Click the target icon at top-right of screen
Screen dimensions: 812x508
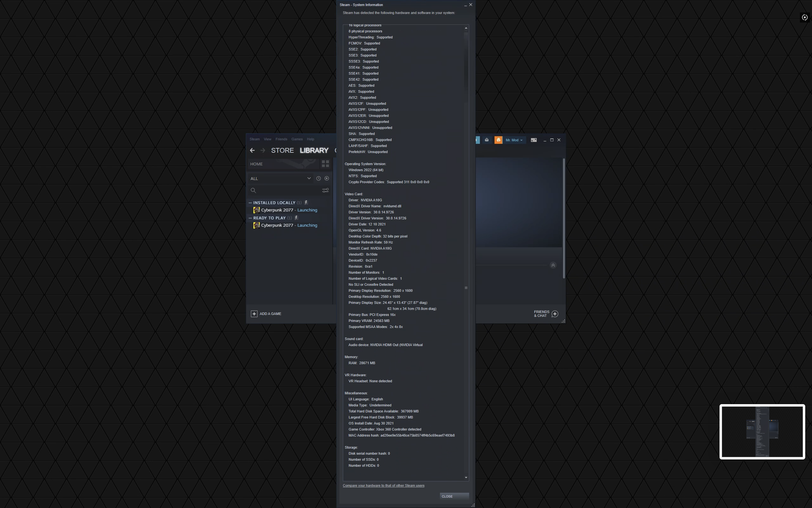[805, 17]
